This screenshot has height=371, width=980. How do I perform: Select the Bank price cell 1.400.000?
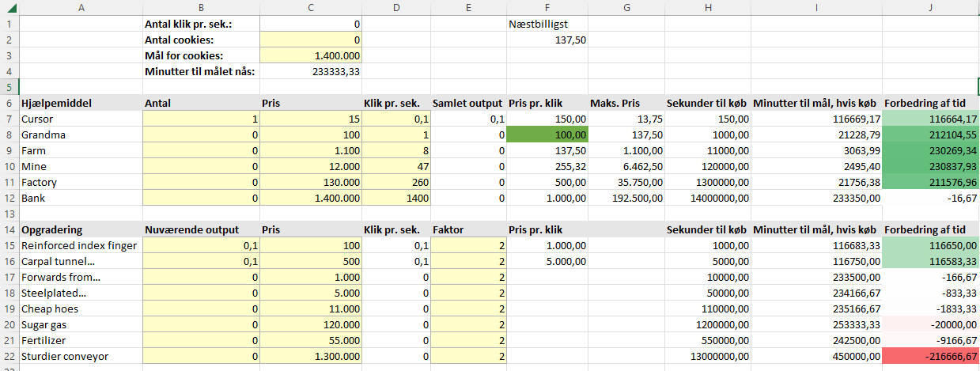click(x=310, y=198)
